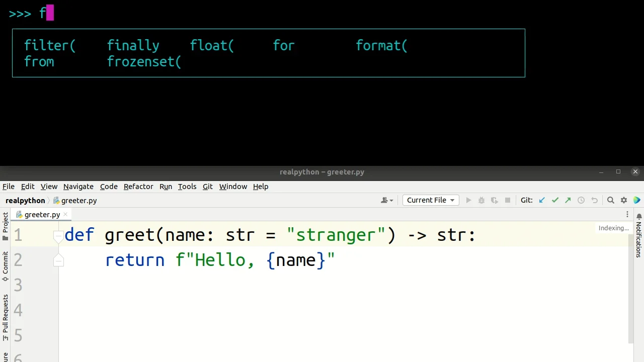Toggle the Commit tool window

(x=6, y=266)
